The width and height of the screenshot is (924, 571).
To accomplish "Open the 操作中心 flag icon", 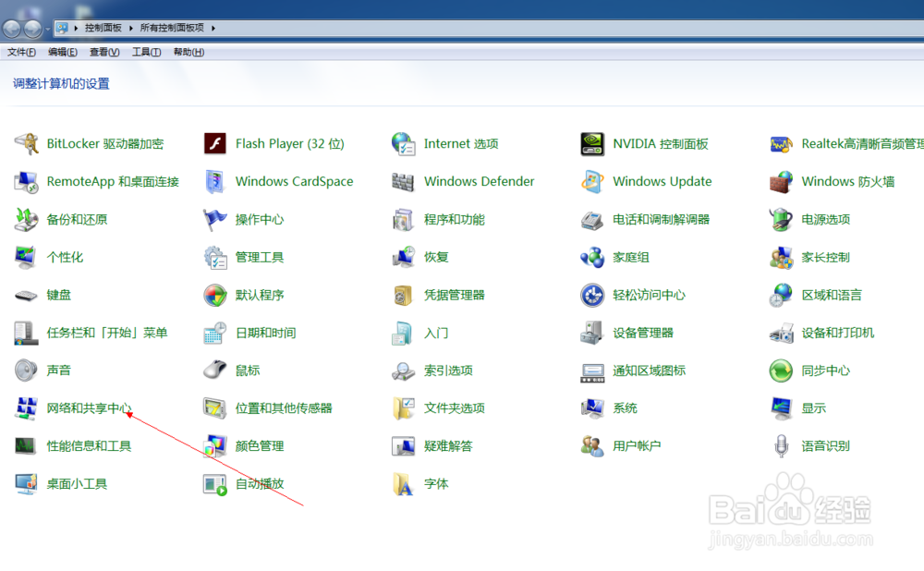I will click(215, 219).
